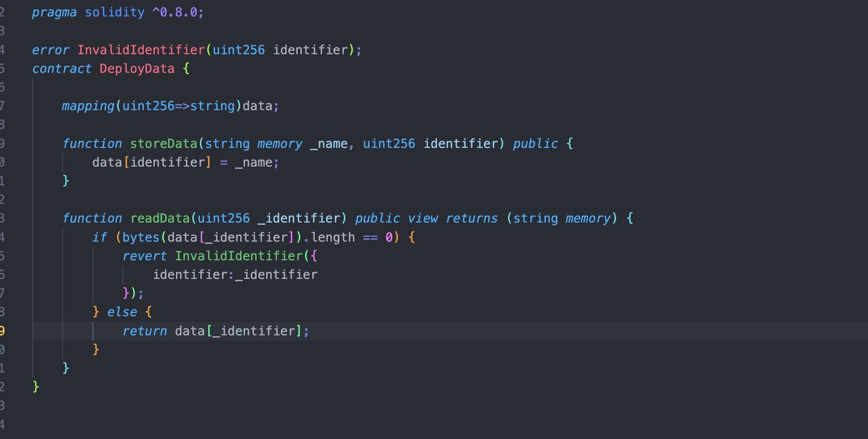Click the 'storeData' function name
Image resolution: width=868 pixels, height=439 pixels.
coord(163,144)
